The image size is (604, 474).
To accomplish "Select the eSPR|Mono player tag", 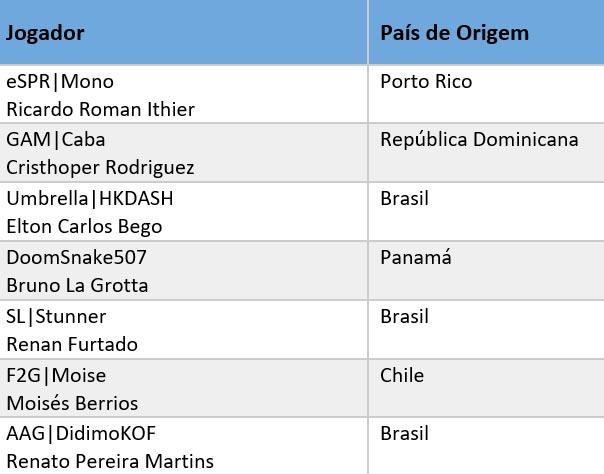I will [x=60, y=81].
